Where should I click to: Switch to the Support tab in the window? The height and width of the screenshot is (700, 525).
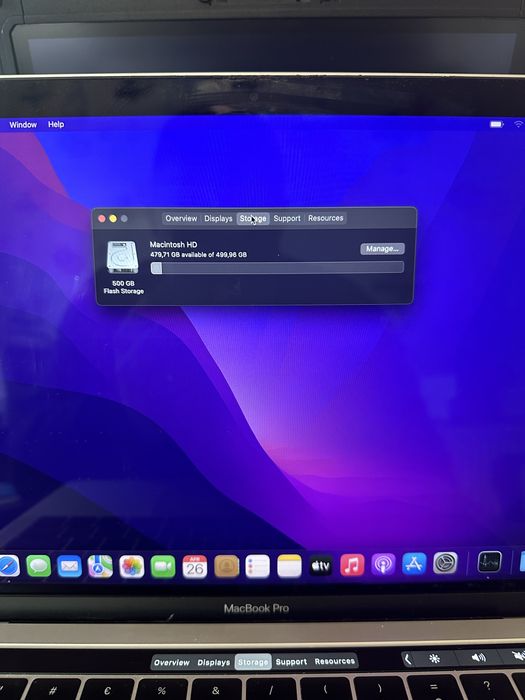[x=287, y=218]
